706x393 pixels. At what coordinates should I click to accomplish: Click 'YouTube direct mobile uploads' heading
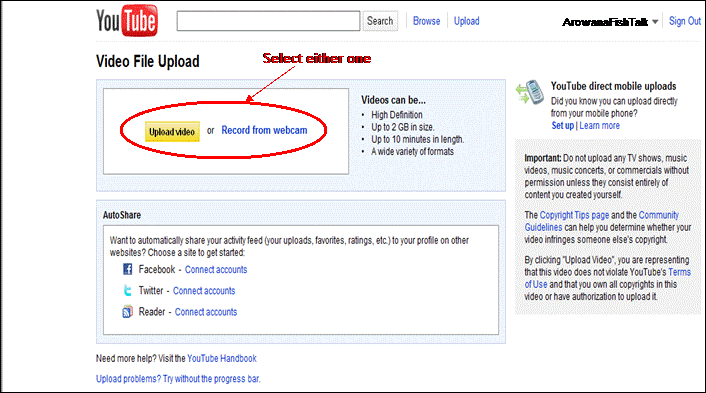[614, 86]
